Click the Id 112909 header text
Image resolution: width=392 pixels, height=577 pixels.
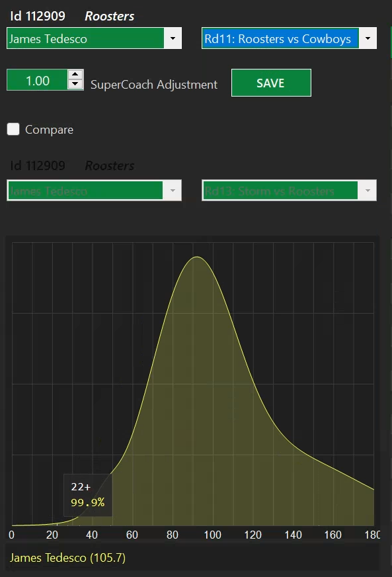coord(38,16)
